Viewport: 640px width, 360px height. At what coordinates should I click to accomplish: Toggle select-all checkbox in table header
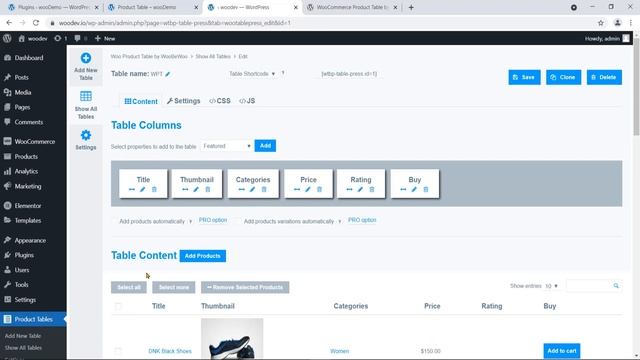[x=118, y=306]
